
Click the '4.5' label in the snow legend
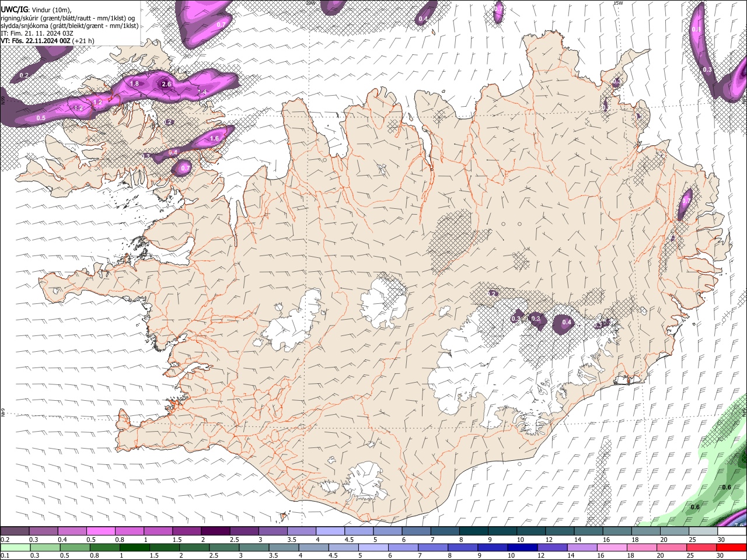[349, 540]
